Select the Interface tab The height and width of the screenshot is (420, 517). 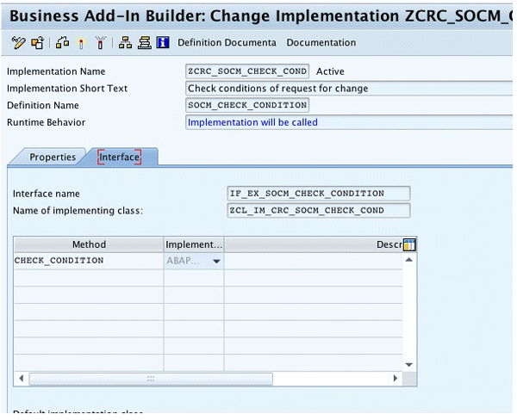click(119, 157)
